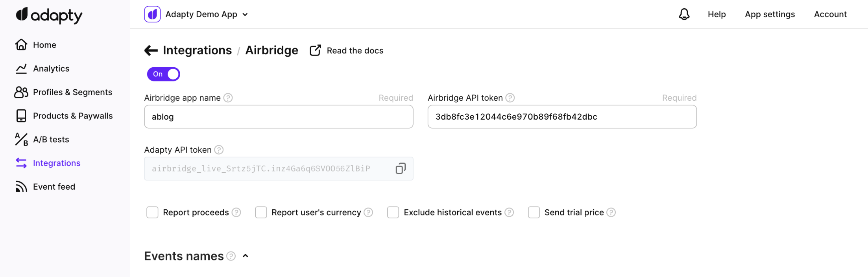Open App settings
Image resolution: width=868 pixels, height=277 pixels.
[x=770, y=14]
